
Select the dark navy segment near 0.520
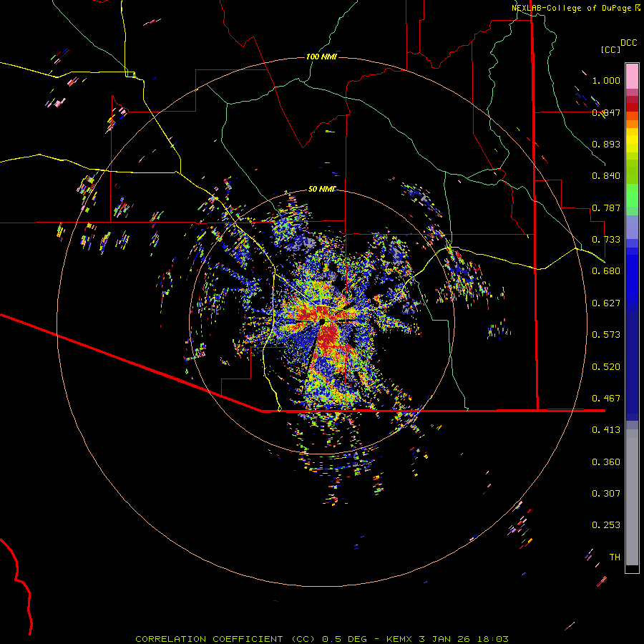(632, 361)
